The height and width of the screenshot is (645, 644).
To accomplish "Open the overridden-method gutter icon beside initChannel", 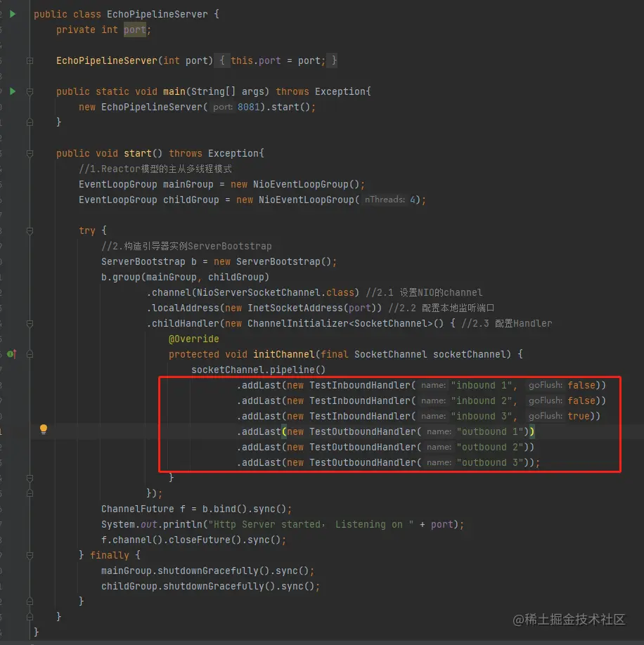I will coord(11,353).
